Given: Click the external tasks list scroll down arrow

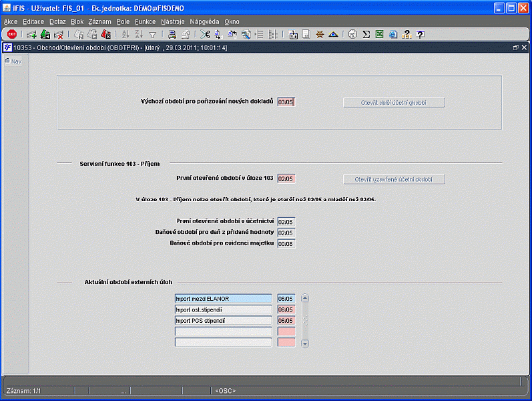Looking at the screenshot, I should click(x=305, y=344).
